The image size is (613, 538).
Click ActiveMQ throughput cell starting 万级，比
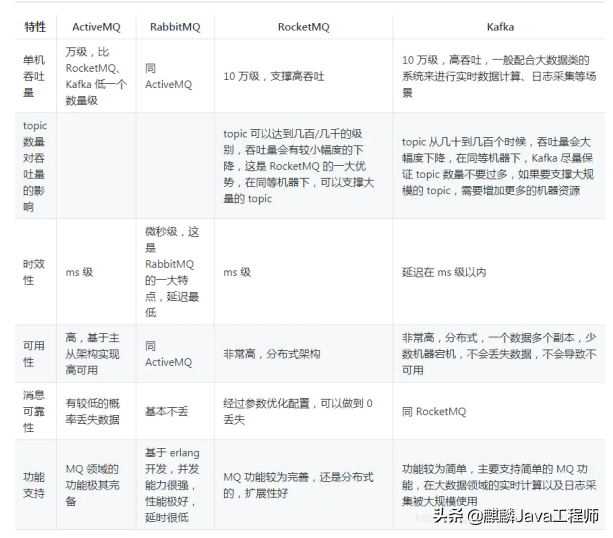click(96, 76)
